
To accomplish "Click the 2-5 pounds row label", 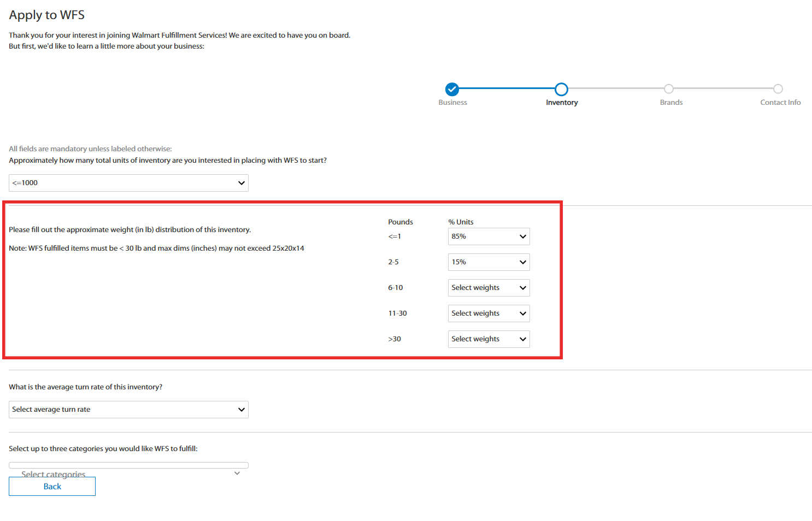I will point(393,262).
